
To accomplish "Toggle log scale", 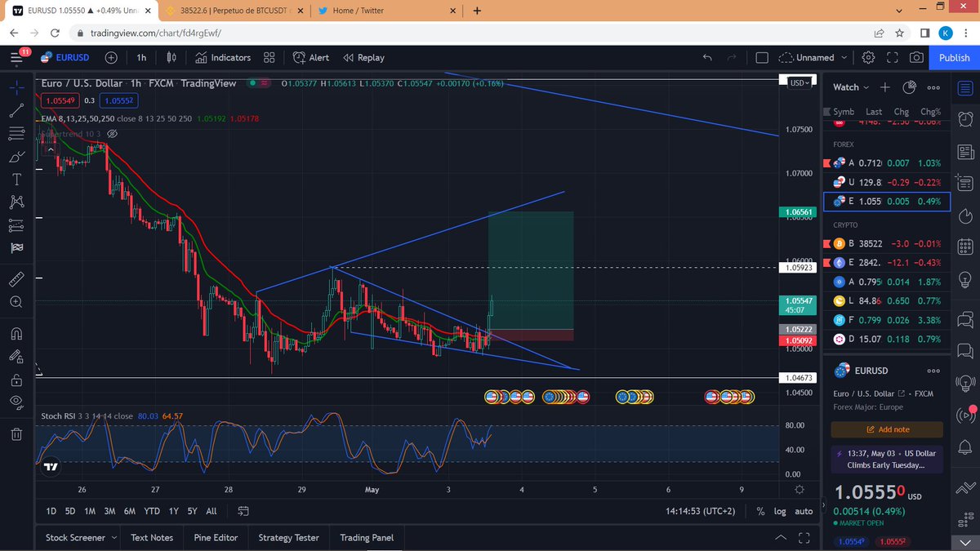I will [781, 511].
